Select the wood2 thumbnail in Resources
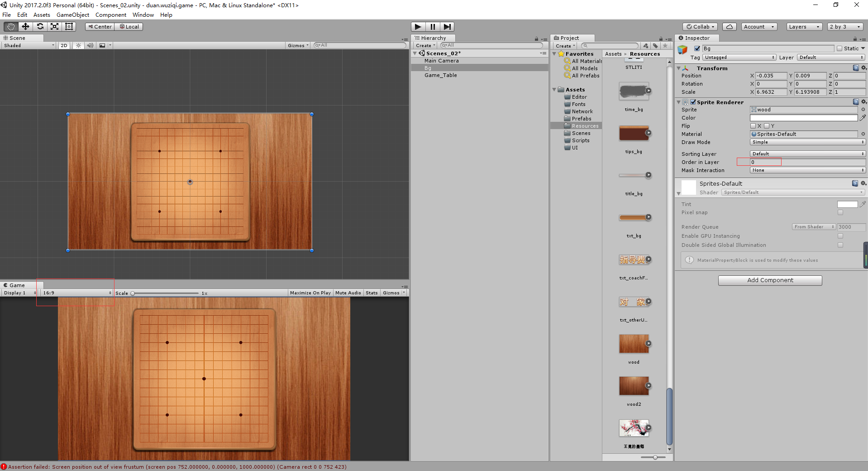The width and height of the screenshot is (868, 471). pos(634,385)
